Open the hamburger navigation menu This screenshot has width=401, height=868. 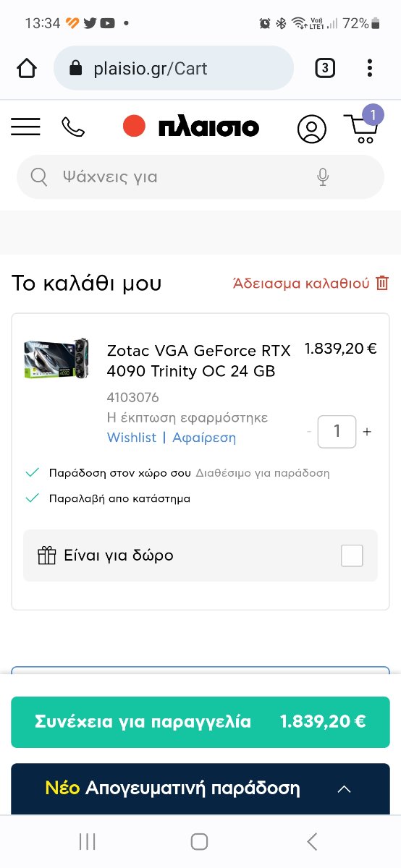pyautogui.click(x=25, y=127)
